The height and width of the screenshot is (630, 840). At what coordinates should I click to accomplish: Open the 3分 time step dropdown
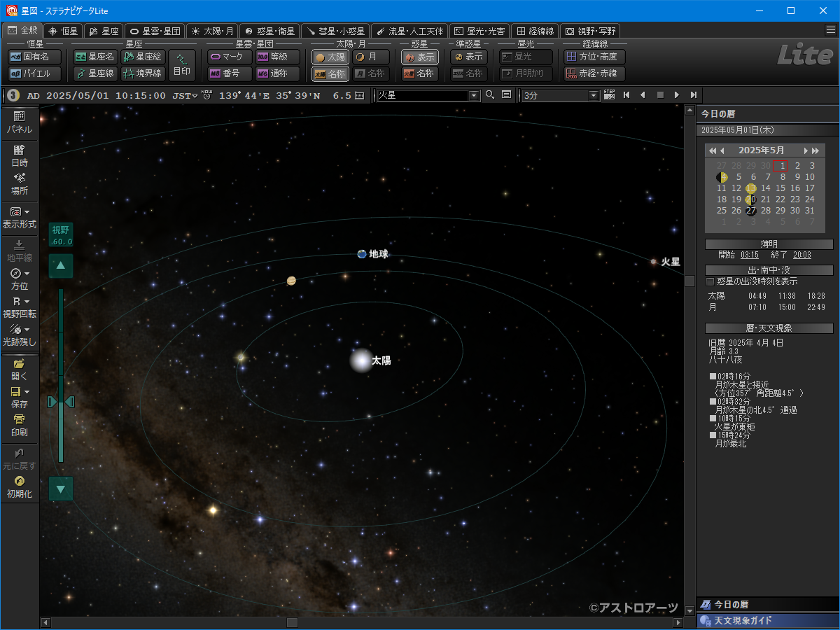[594, 95]
